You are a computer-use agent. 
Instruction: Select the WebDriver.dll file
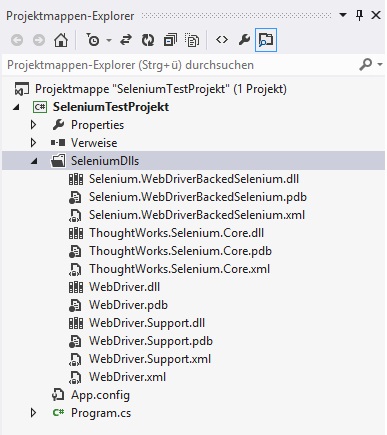[124, 287]
